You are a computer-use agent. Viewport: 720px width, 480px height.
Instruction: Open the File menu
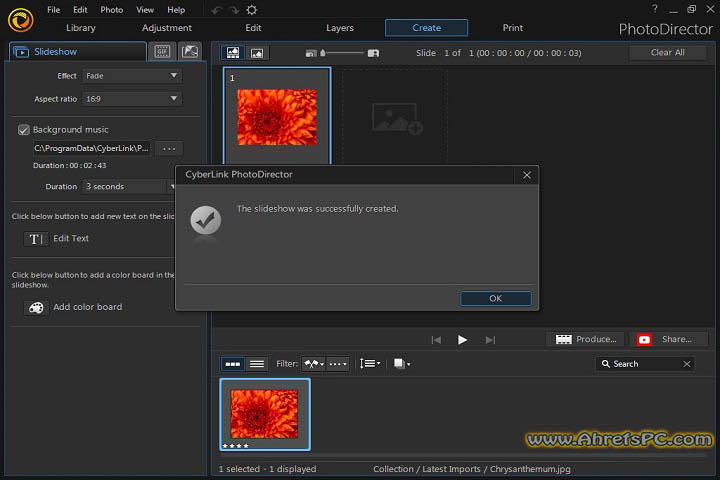[x=53, y=10]
